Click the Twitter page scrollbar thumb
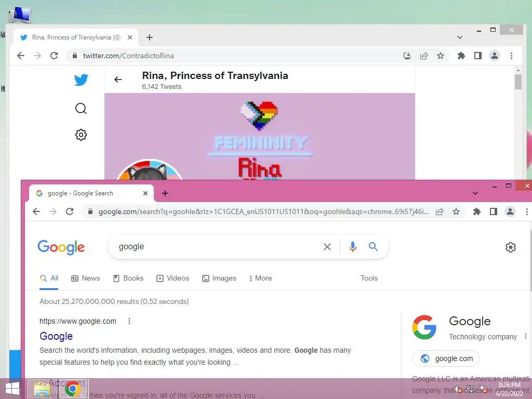Screen dimensions: 532x399 coord(518,82)
